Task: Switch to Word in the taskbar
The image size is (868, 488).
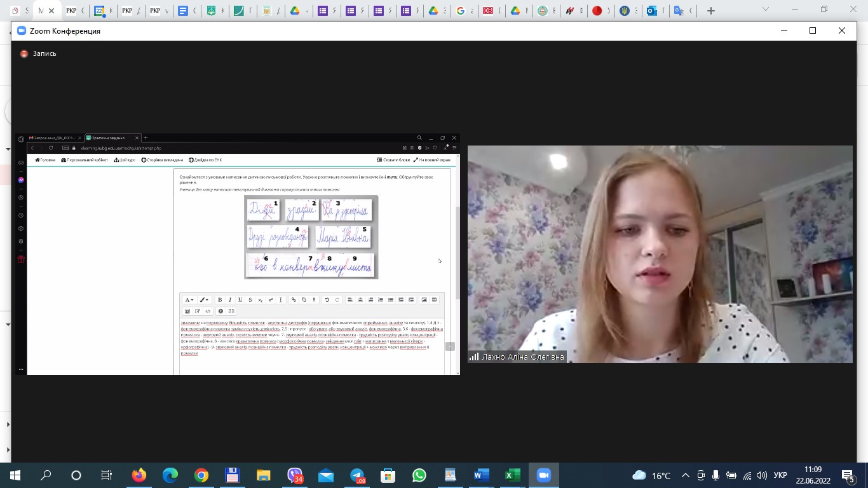Action: tap(481, 475)
